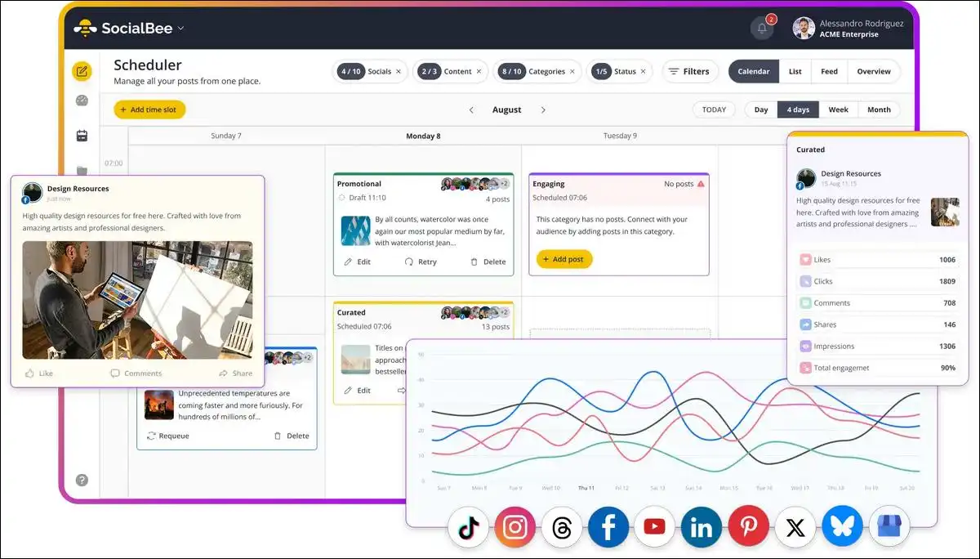Remove the Socials filter chip
Screen dimensions: 980x559
click(399, 72)
